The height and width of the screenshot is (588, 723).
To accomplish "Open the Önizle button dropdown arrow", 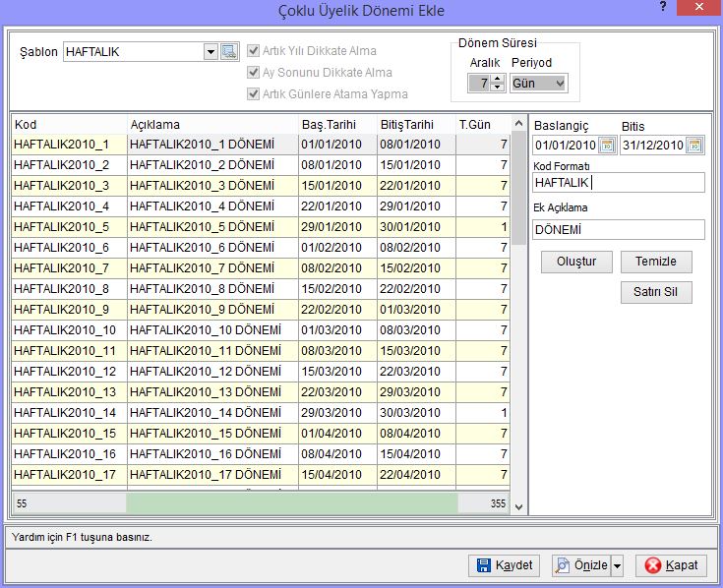I will [617, 565].
